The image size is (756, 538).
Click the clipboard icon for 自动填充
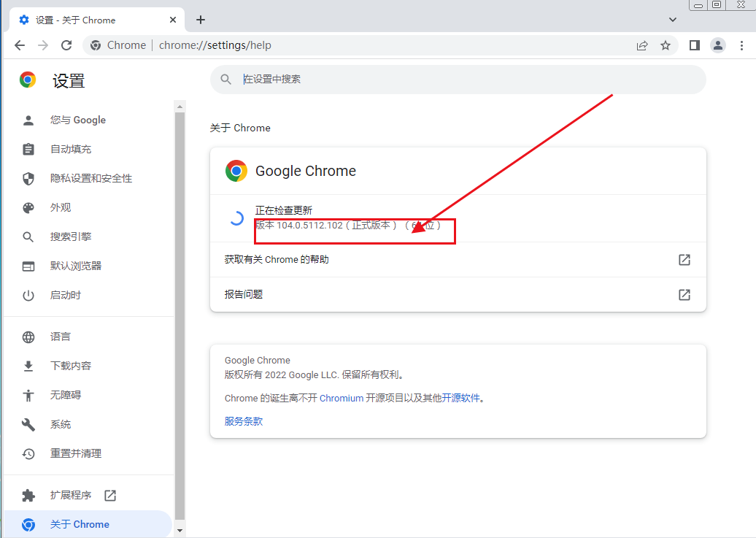[28, 149]
